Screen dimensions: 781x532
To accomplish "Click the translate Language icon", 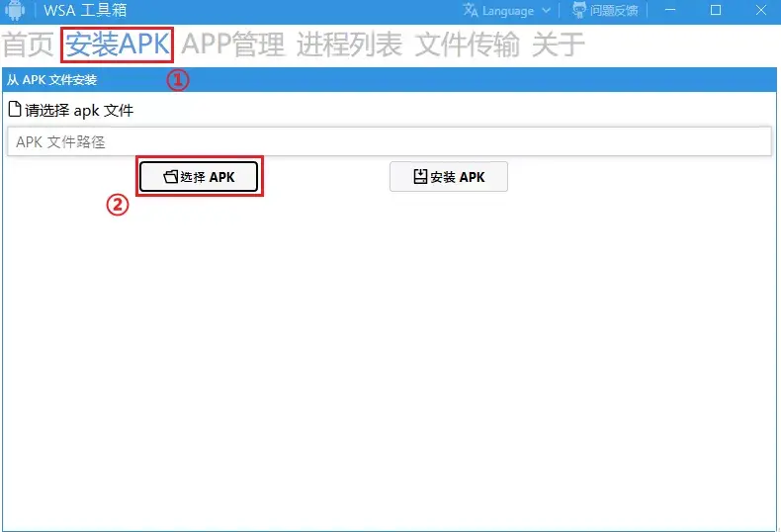I will [471, 10].
